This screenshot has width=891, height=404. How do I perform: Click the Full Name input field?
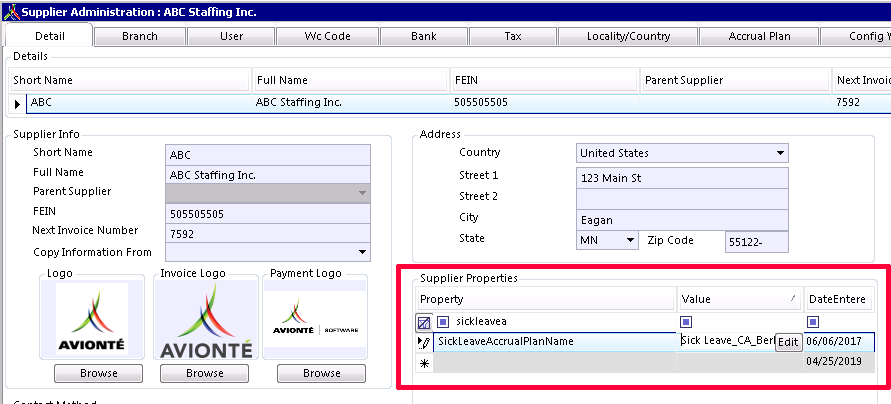point(267,175)
